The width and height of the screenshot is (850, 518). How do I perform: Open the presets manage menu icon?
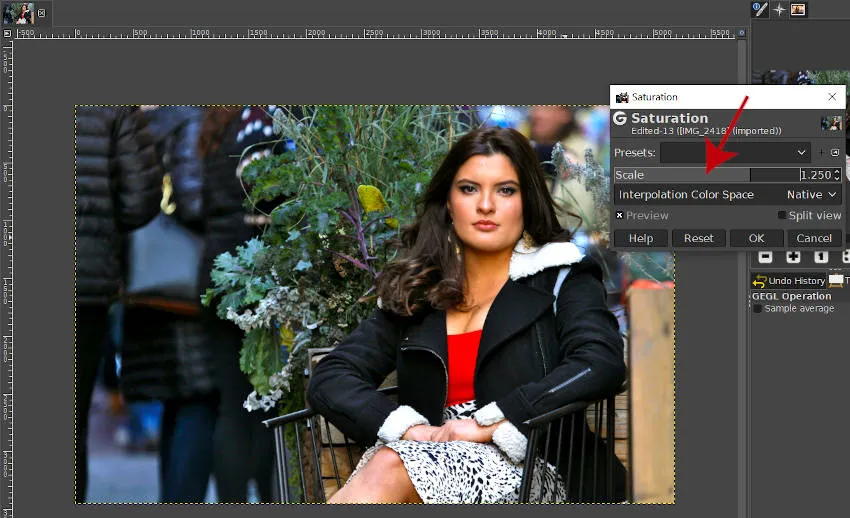(x=835, y=153)
